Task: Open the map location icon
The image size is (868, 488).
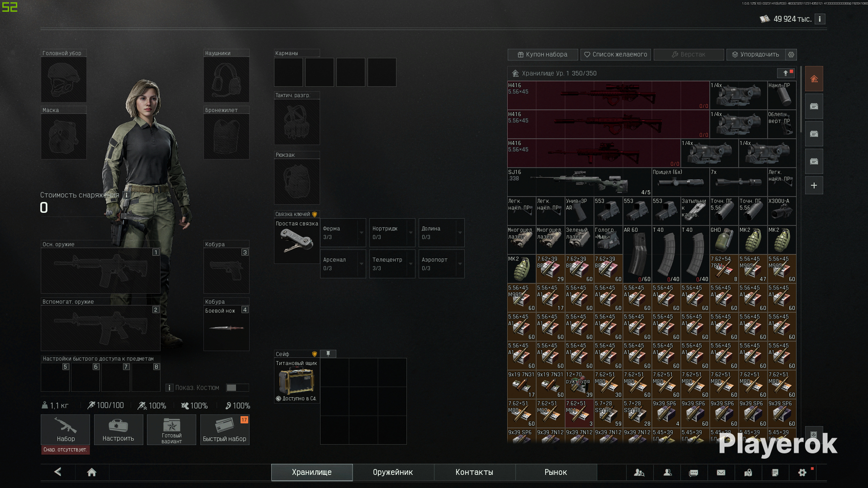Action: pos(748,472)
